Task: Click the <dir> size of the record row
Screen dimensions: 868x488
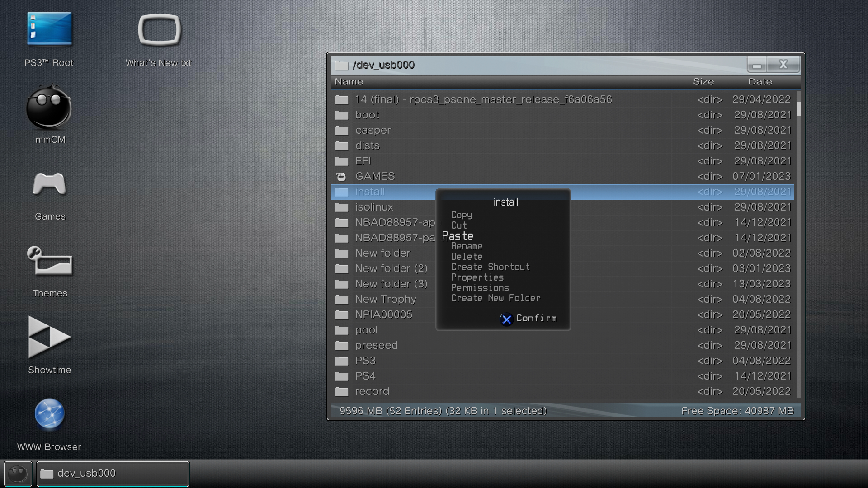Action: [710, 391]
